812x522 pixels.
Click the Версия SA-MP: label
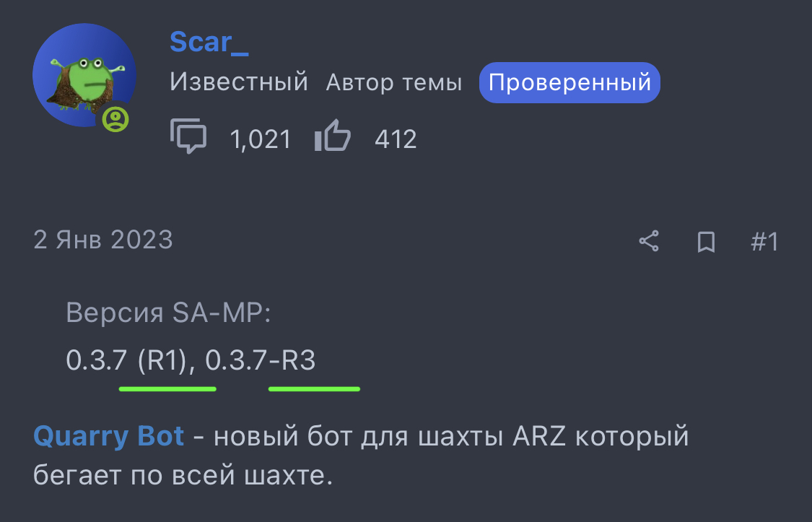point(168,313)
